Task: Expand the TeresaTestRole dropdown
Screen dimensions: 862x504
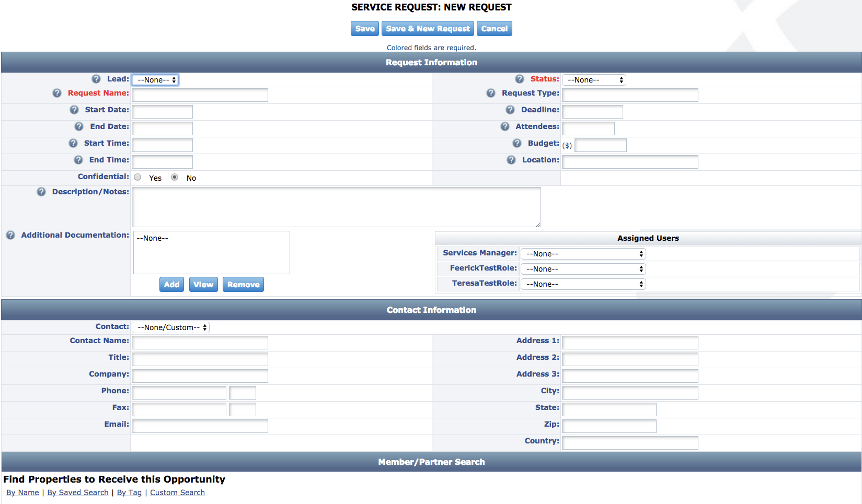Action: tap(583, 284)
